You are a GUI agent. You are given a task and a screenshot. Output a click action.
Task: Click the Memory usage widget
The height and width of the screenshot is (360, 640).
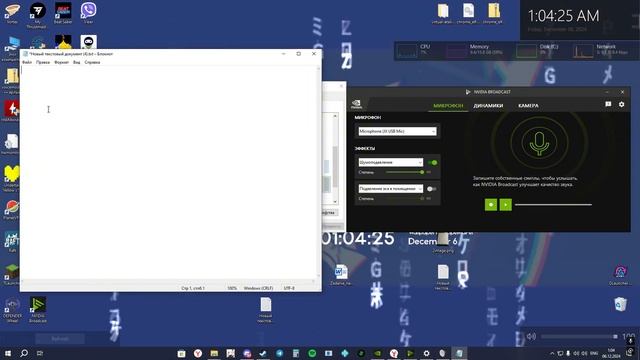coord(473,51)
